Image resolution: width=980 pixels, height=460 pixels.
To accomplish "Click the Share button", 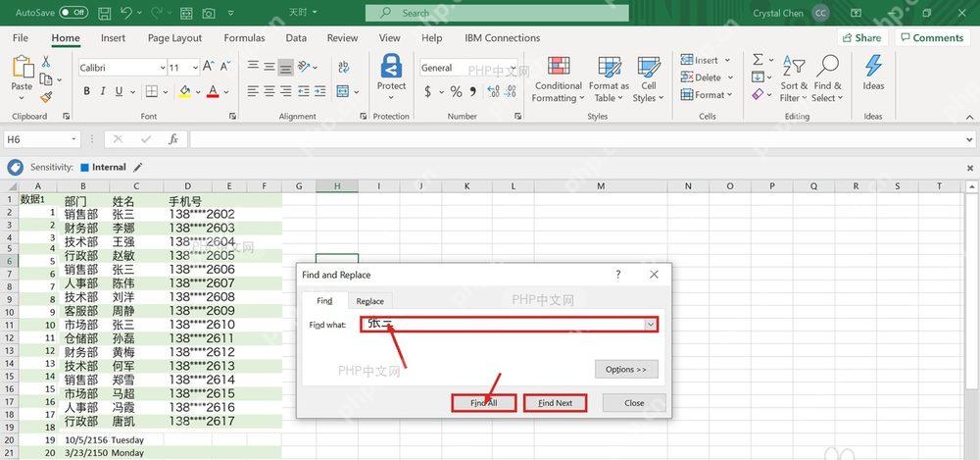I will (861, 38).
